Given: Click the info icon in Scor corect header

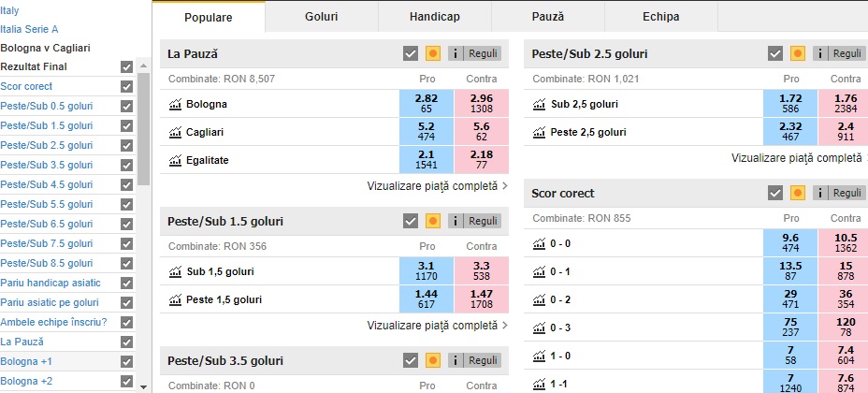Looking at the screenshot, I should (820, 193).
